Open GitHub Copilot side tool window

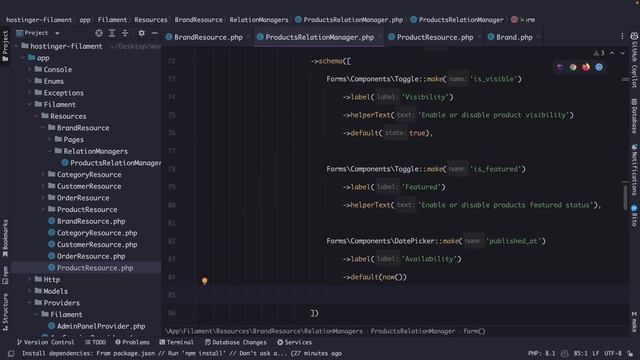[x=634, y=60]
